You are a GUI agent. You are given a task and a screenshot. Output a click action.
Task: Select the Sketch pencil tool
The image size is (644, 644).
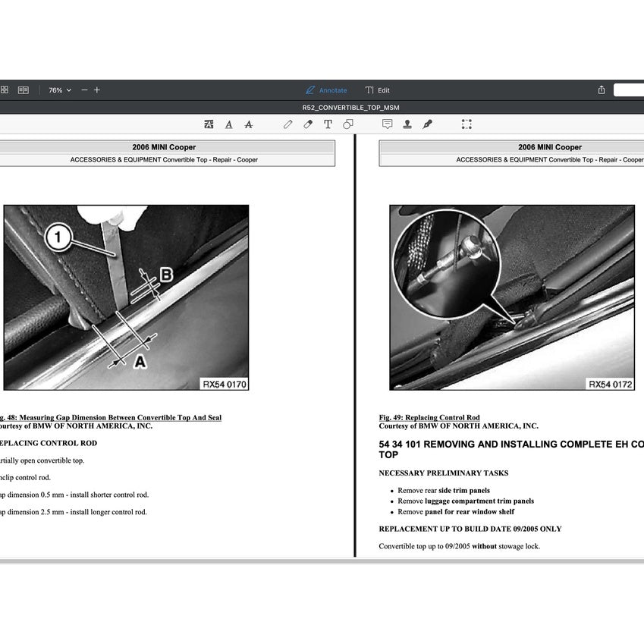[x=287, y=124]
